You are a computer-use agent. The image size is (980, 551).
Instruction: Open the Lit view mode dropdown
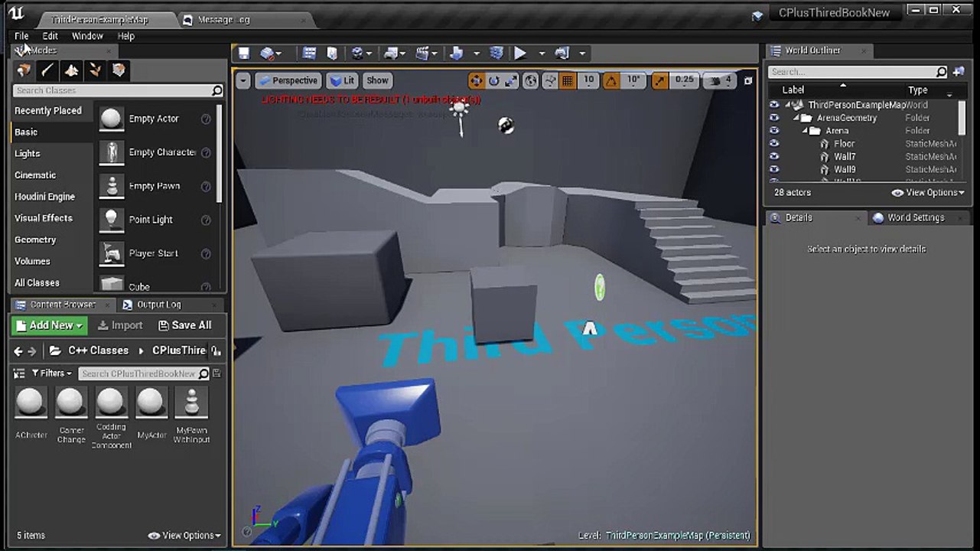[x=343, y=80]
